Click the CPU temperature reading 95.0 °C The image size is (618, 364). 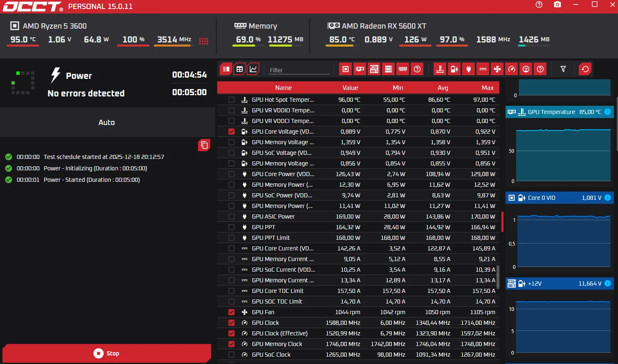[23, 40]
